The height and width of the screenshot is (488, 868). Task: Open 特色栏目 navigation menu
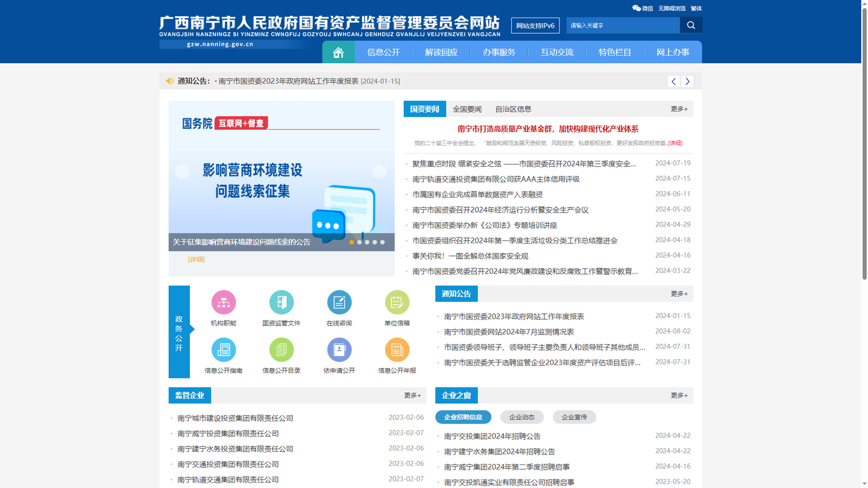[615, 52]
